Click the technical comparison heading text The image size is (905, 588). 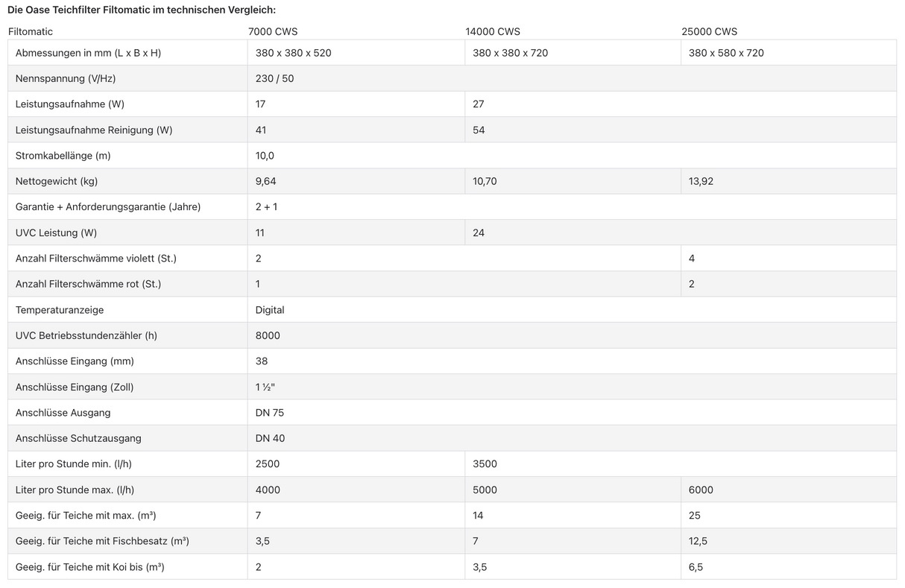point(142,10)
